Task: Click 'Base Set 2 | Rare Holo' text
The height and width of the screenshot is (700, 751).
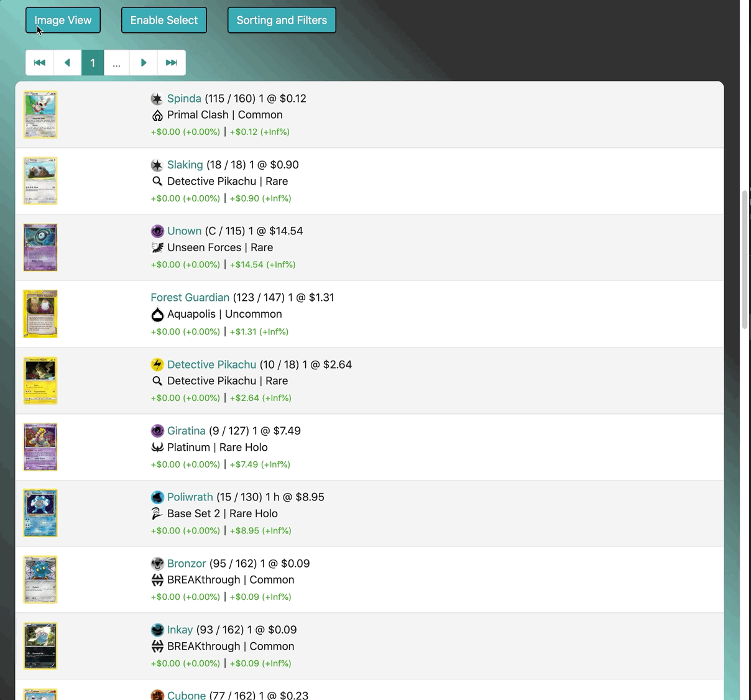Action: [223, 513]
